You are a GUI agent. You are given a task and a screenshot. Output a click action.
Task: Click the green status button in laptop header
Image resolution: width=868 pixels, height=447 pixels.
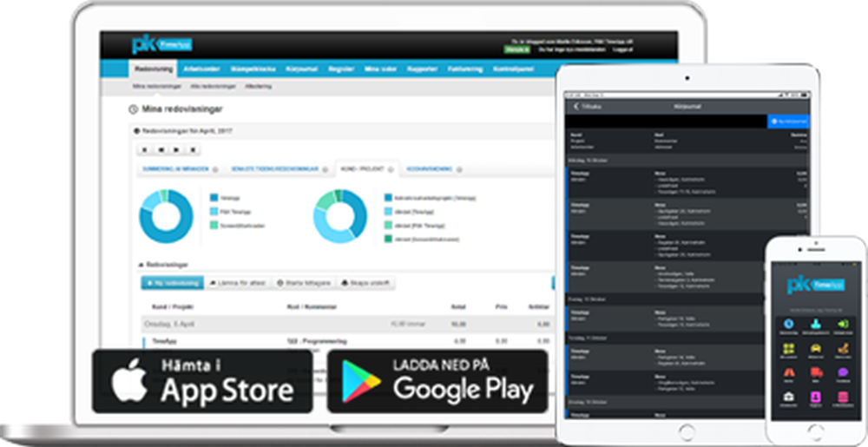[516, 49]
